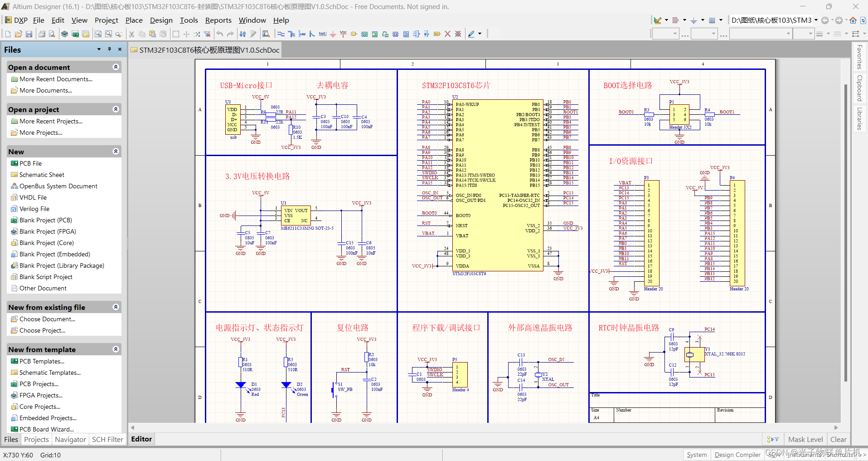Collapse the 'Open a project' section
Image resolution: width=868 pixels, height=461 pixels.
coord(116,109)
